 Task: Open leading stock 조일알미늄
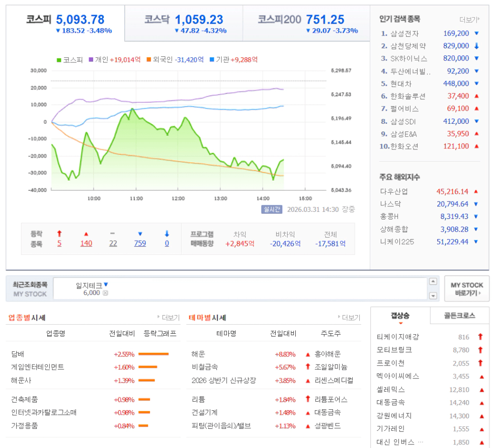pos(331,367)
